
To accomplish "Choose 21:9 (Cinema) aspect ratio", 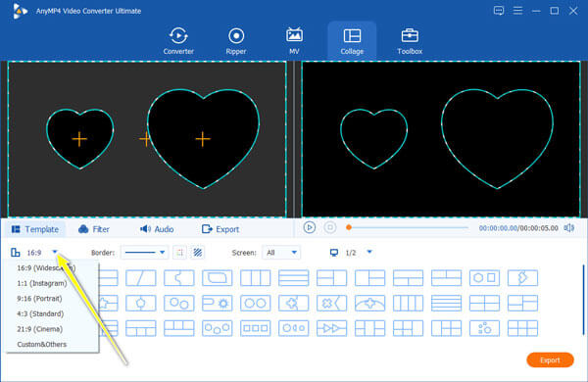I will tap(40, 329).
